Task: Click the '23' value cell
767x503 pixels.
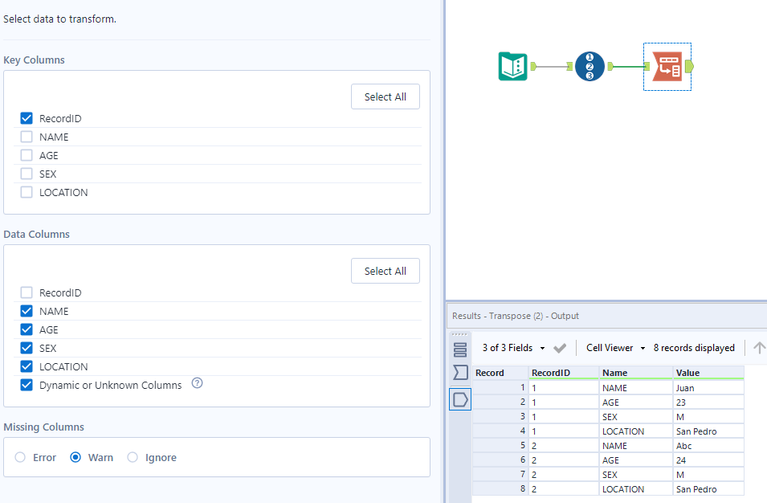Action: tap(708, 402)
